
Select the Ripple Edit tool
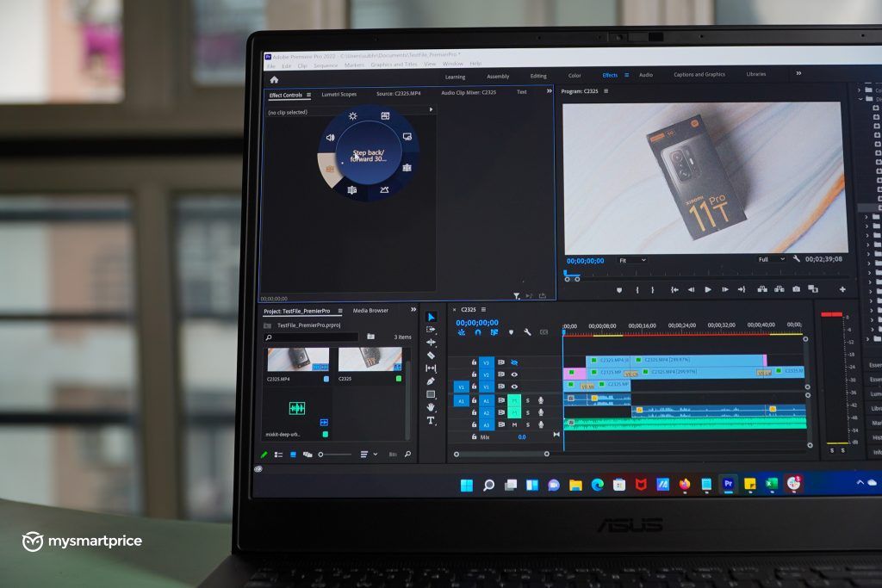coord(431,342)
